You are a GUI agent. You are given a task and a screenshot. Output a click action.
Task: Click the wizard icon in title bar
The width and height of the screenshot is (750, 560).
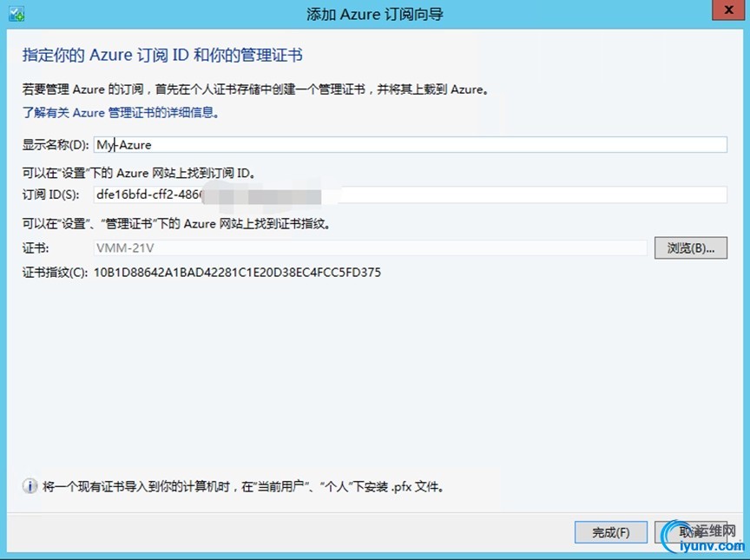pyautogui.click(x=16, y=15)
